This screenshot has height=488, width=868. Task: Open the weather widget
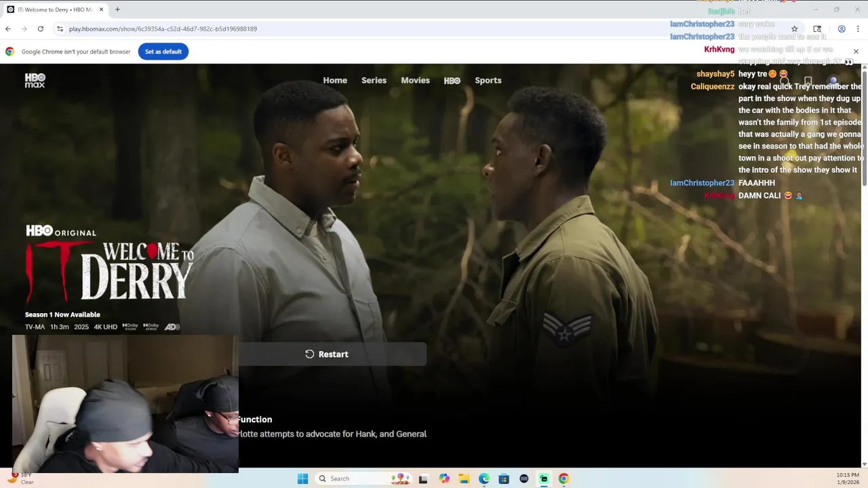point(20,479)
